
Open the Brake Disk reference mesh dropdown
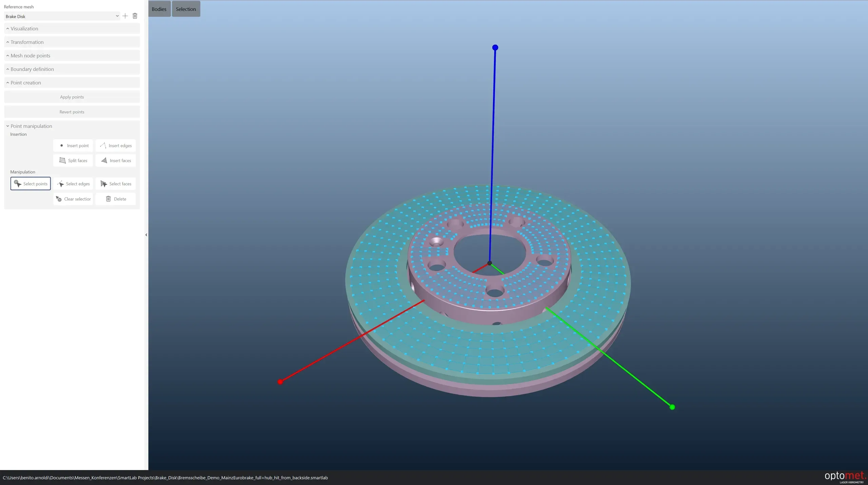62,16
